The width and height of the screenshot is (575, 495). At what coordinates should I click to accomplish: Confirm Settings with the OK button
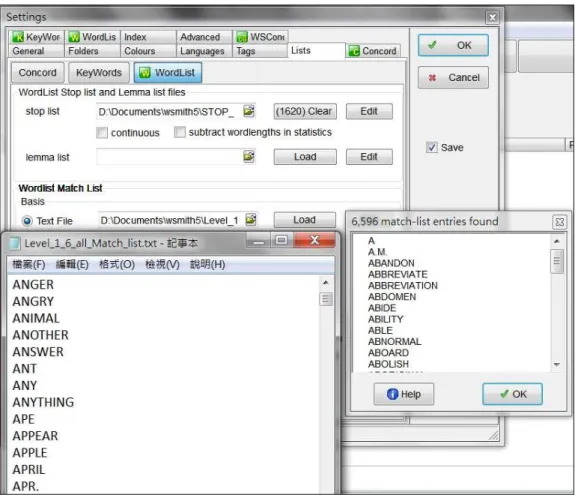click(453, 45)
